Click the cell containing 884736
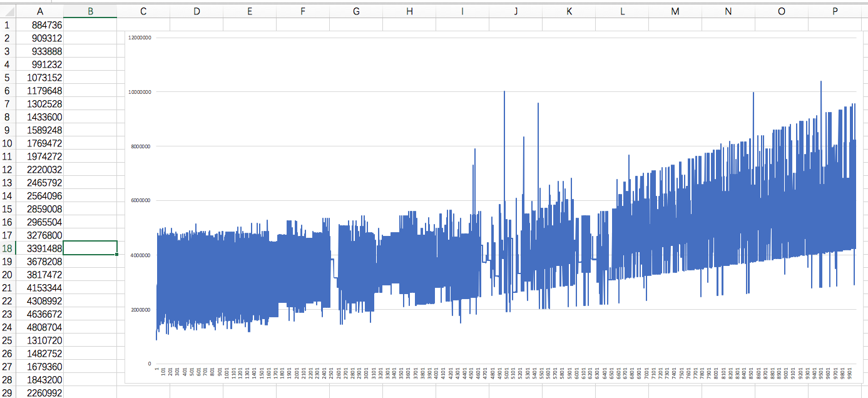The image size is (868, 398). click(41, 24)
